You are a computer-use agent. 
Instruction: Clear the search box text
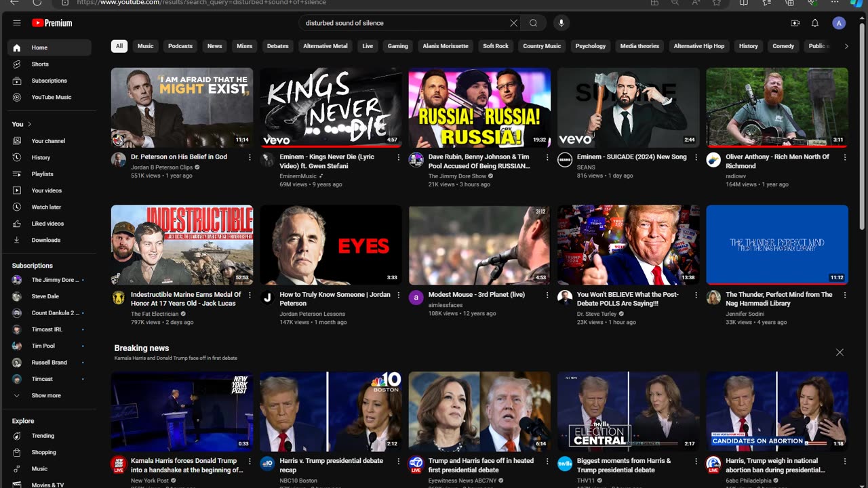pos(513,23)
